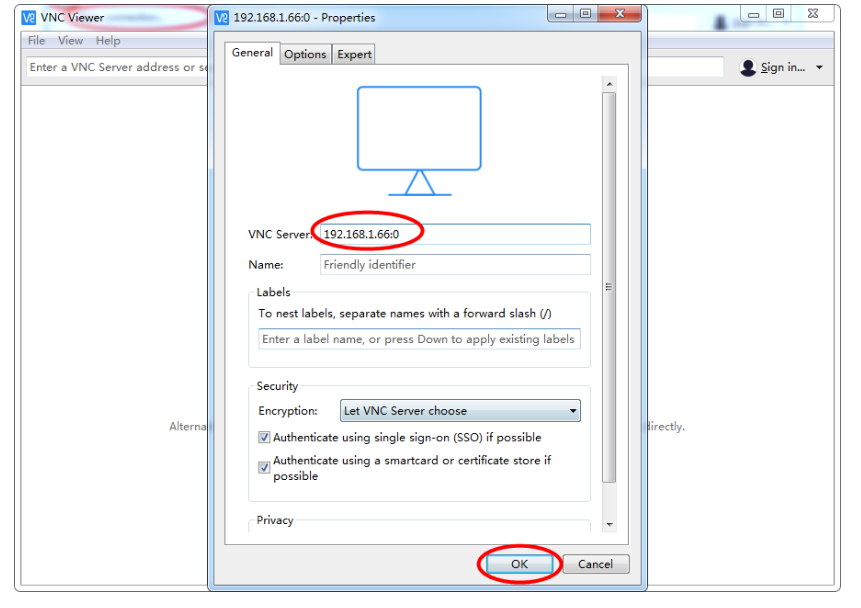Switch to the Expert tab
This screenshot has height=608, width=861.
click(354, 54)
